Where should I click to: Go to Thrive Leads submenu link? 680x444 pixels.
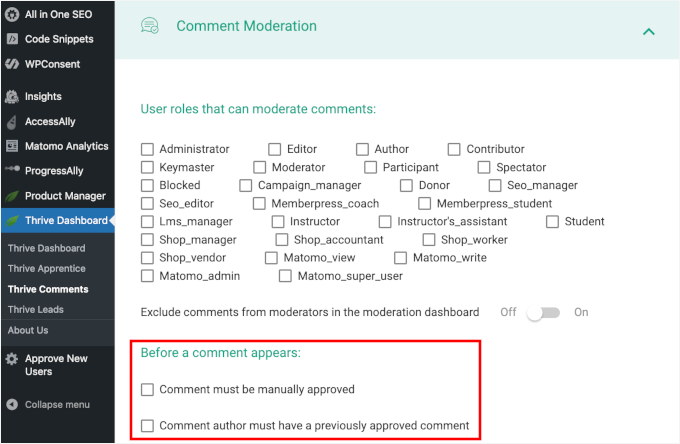coord(36,310)
